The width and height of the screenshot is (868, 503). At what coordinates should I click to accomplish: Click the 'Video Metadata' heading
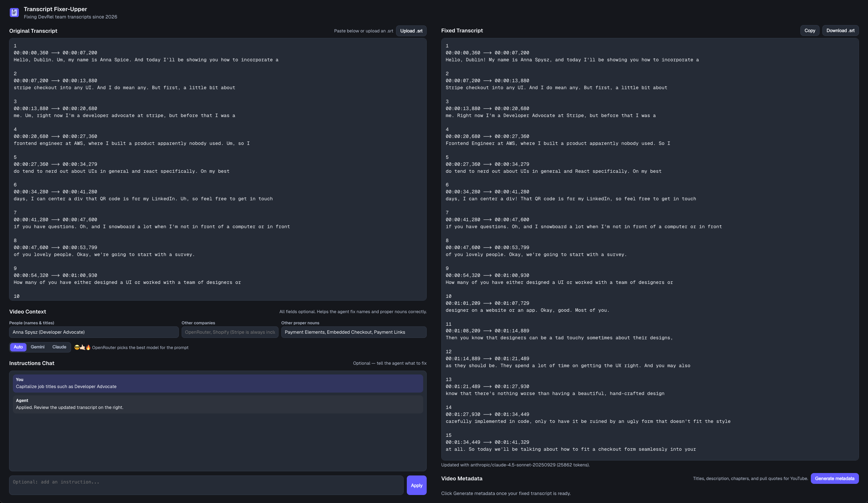coord(462,478)
